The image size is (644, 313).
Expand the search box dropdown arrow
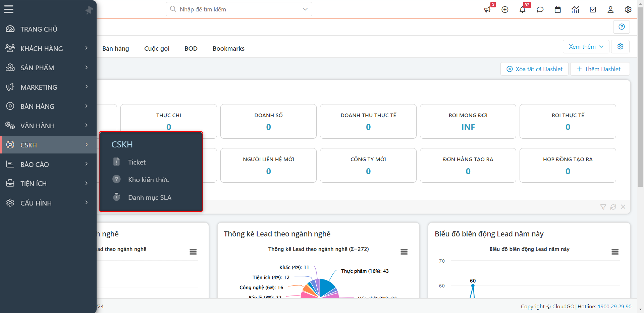click(x=305, y=9)
